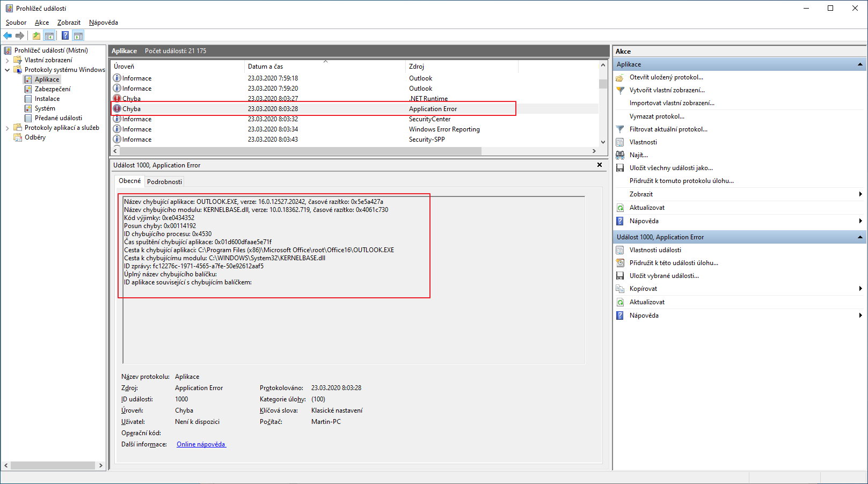
Task: Select the Outlook event logged at 7:59:20
Action: (354, 89)
